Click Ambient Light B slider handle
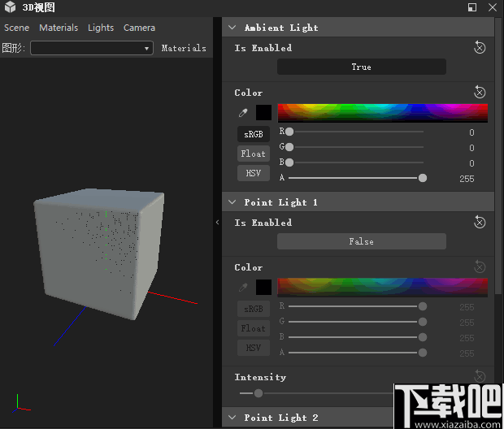This screenshot has height=429, width=504. click(x=289, y=162)
